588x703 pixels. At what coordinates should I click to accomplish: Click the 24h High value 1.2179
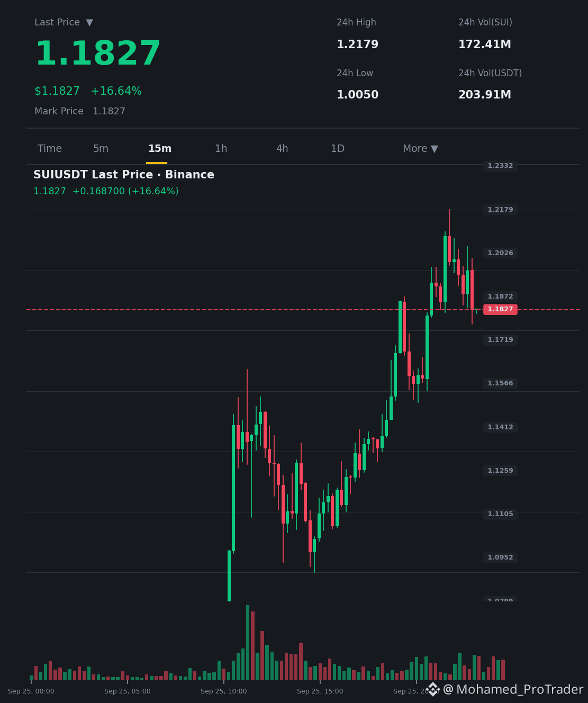pos(358,44)
